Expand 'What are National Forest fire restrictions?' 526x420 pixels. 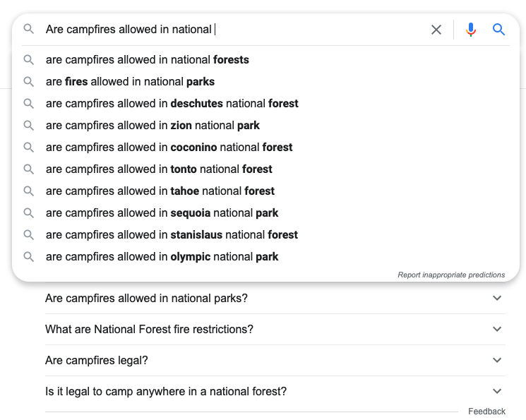pos(497,329)
